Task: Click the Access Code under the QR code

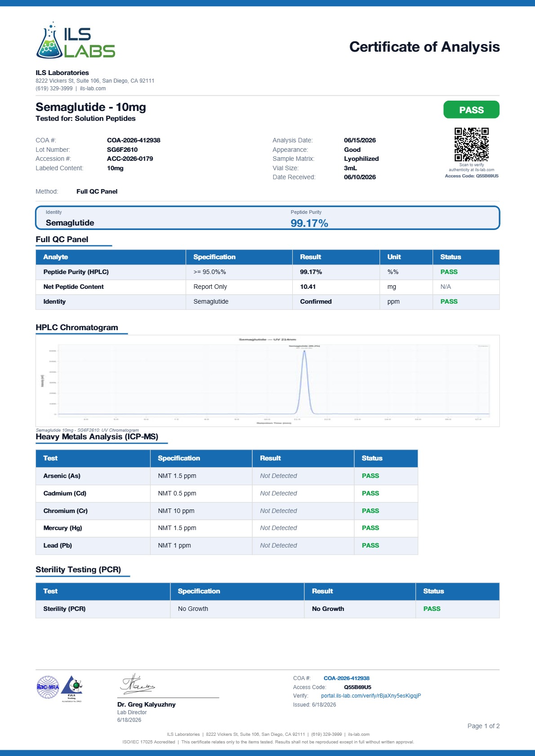Action: 472,176
